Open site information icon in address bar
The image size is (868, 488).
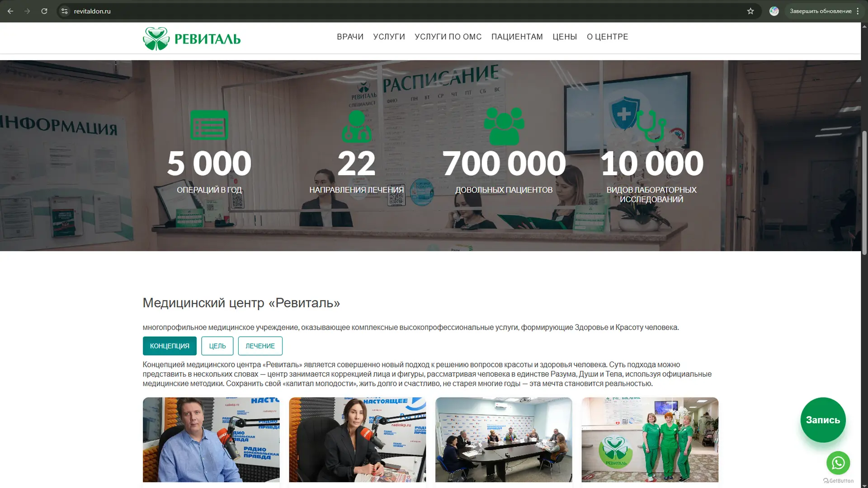click(x=65, y=11)
